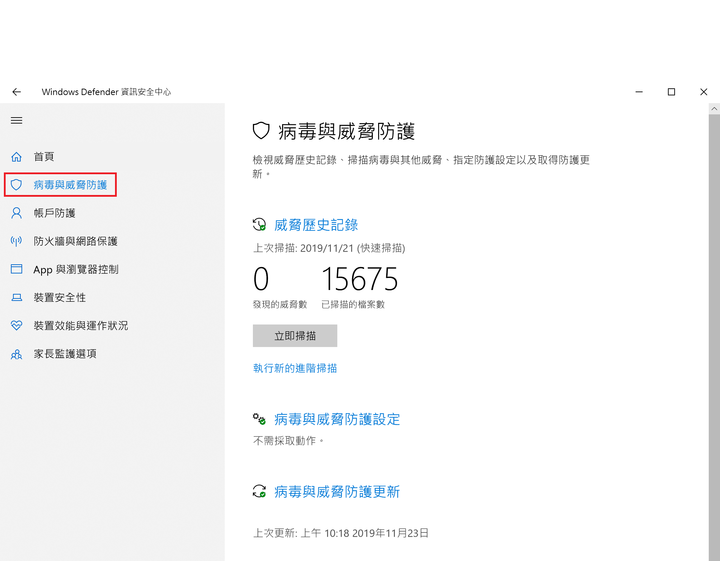Click the wireless signal icon for 防火牆與網路保護

pos(17,241)
